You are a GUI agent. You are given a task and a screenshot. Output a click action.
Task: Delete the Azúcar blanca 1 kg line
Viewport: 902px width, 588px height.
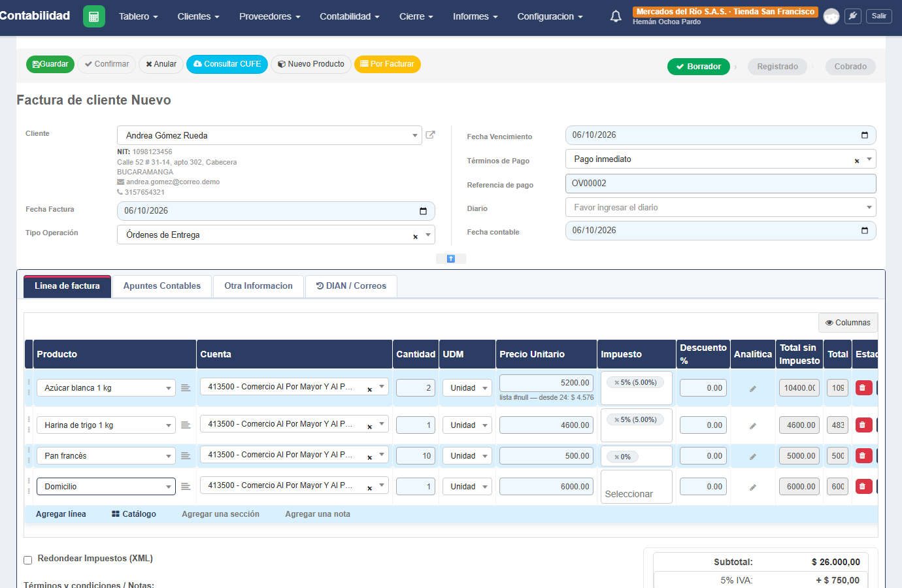pyautogui.click(x=863, y=387)
